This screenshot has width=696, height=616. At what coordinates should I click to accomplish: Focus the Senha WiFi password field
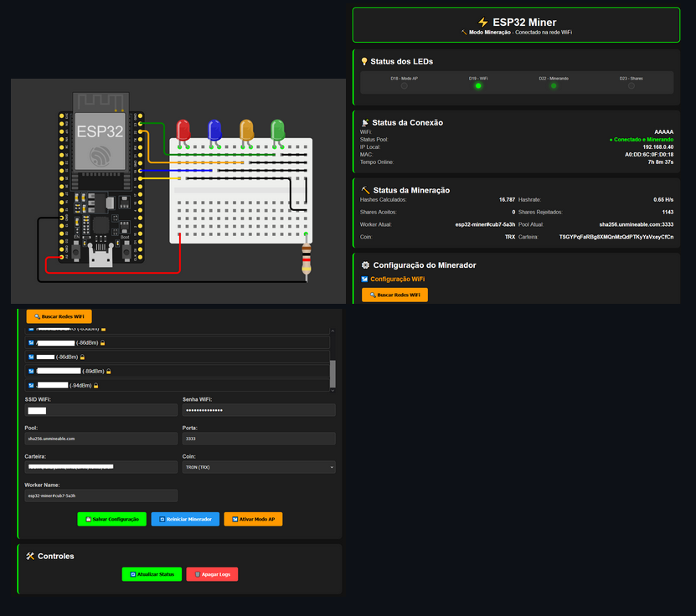tap(259, 411)
